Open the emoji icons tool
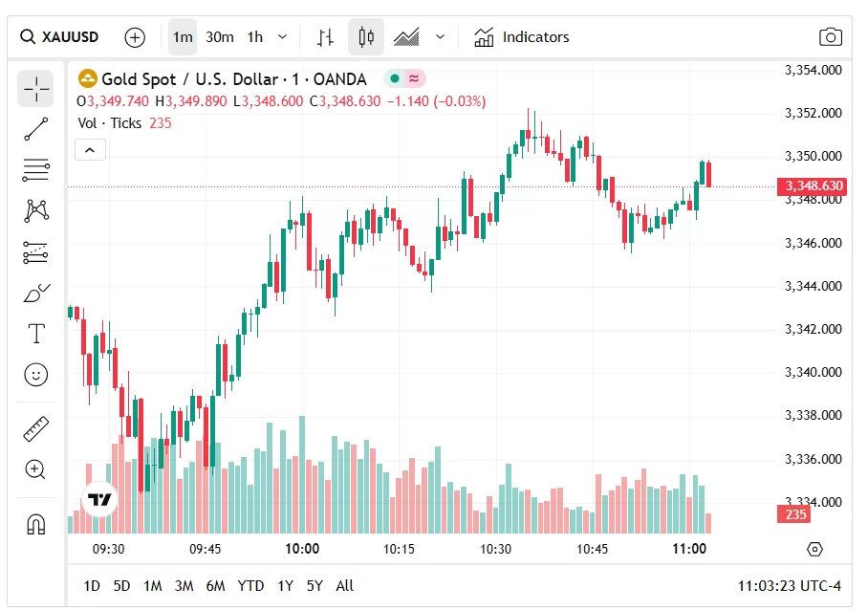The width and height of the screenshot is (868, 610). 35,375
